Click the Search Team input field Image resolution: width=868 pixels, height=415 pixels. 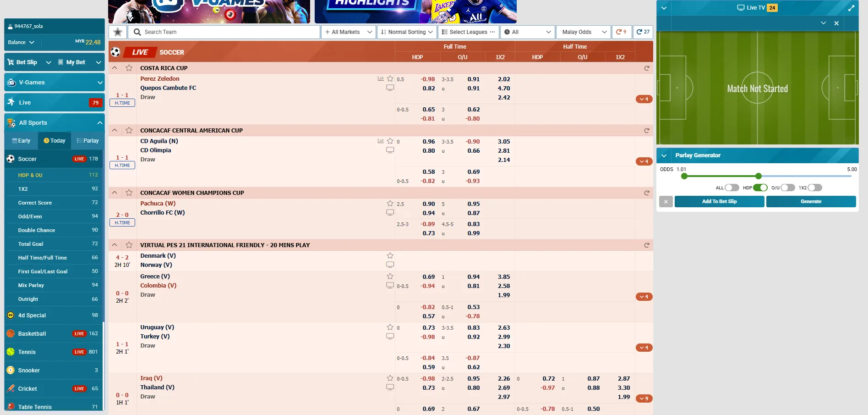(x=224, y=32)
